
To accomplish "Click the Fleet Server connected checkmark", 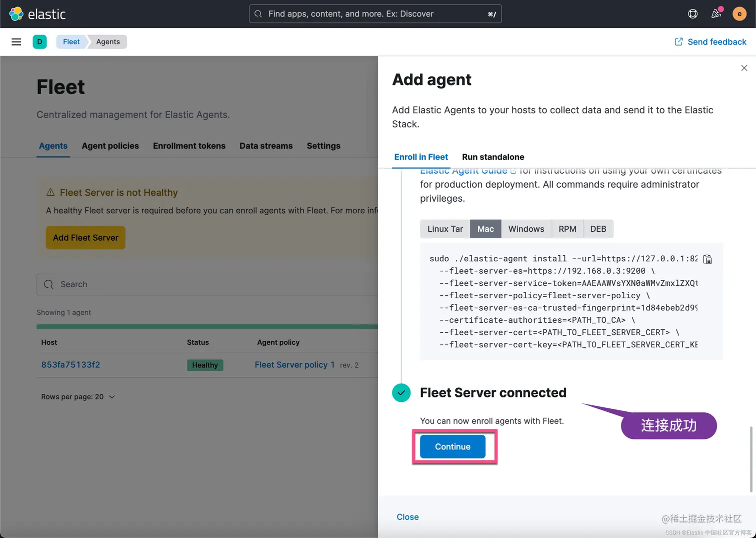I will pyautogui.click(x=401, y=393).
